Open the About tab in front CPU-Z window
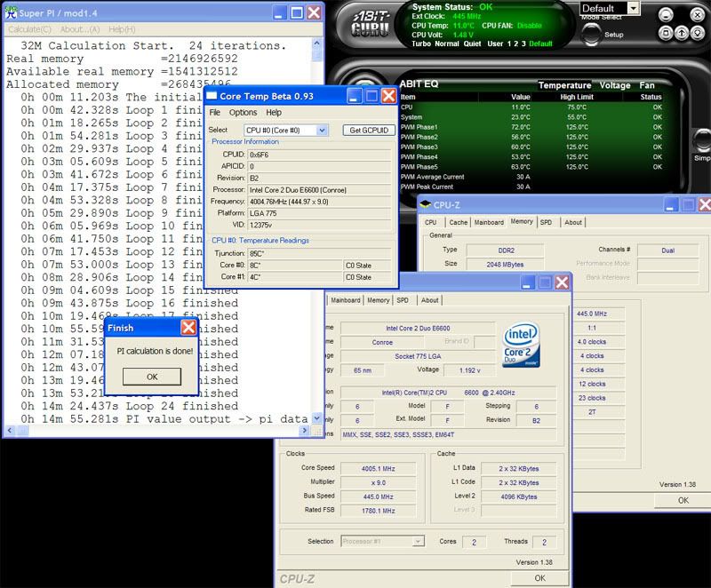 [x=429, y=300]
